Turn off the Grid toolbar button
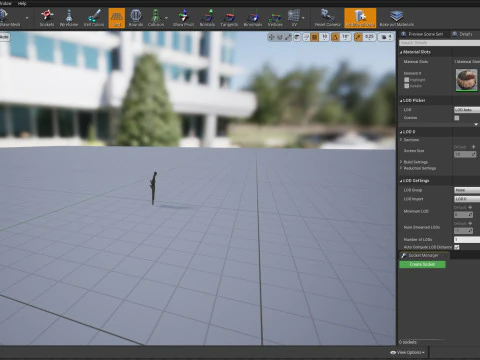This screenshot has height=360, width=480. point(117,18)
